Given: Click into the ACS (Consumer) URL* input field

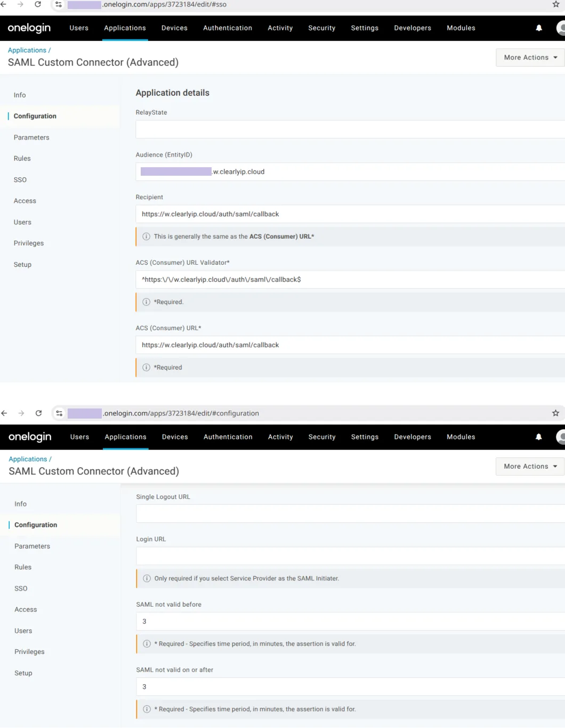Looking at the screenshot, I should (350, 345).
